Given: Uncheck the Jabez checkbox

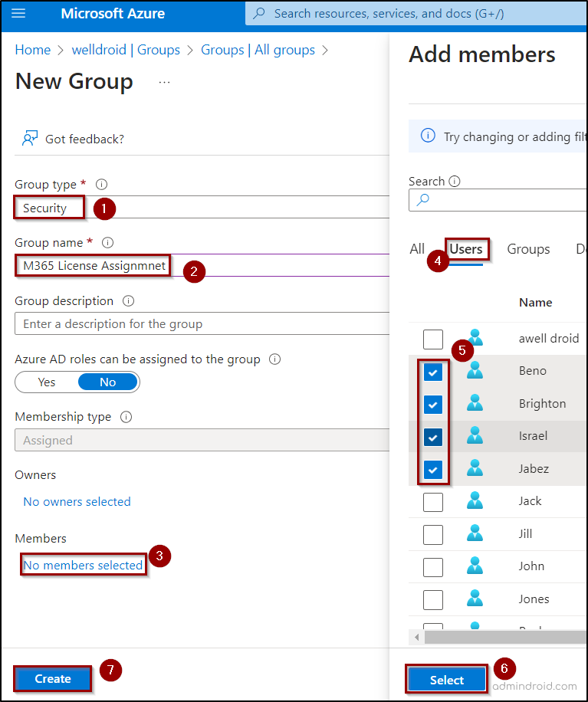Looking at the screenshot, I should tap(432, 470).
